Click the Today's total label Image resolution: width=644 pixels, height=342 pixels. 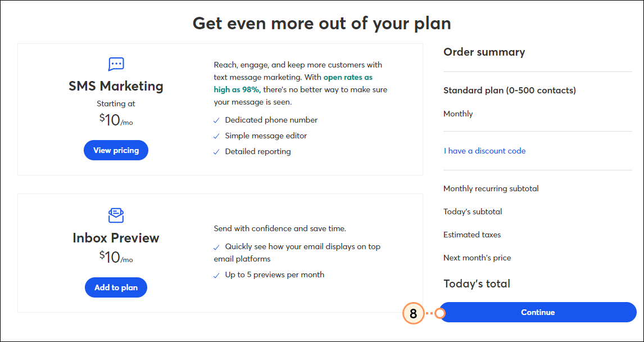tap(477, 283)
